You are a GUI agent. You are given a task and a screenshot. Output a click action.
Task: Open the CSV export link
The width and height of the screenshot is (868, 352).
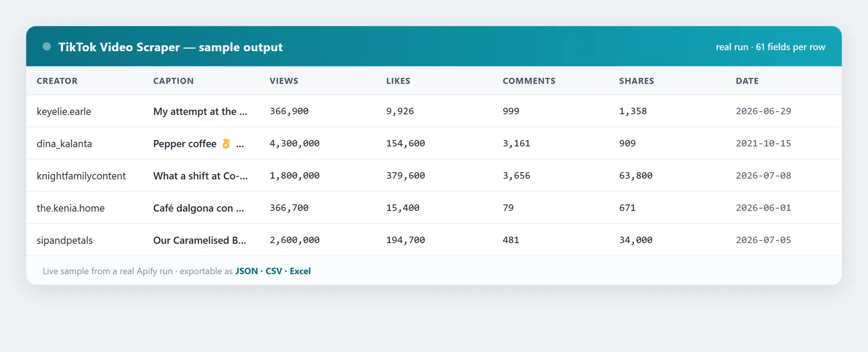click(x=274, y=271)
